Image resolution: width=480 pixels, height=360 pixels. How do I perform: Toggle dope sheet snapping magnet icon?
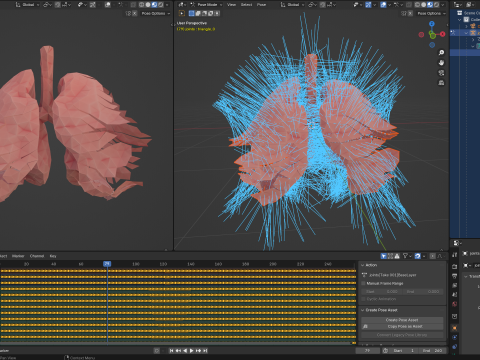coord(418,256)
